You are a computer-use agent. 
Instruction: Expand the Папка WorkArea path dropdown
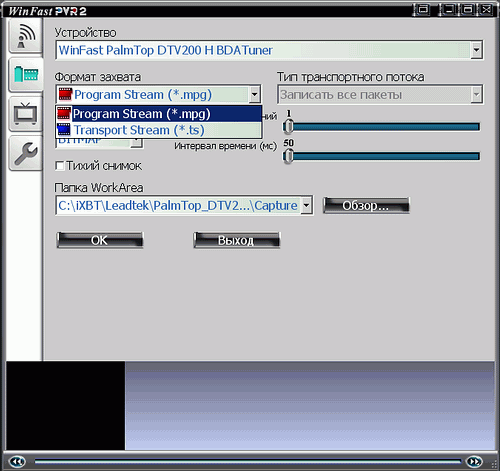click(306, 205)
